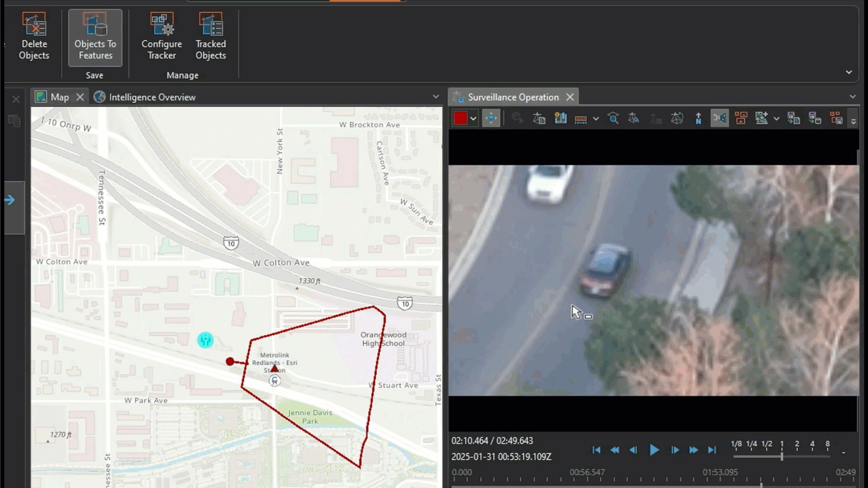Toggle video frame outline on map

pyautogui.click(x=741, y=118)
